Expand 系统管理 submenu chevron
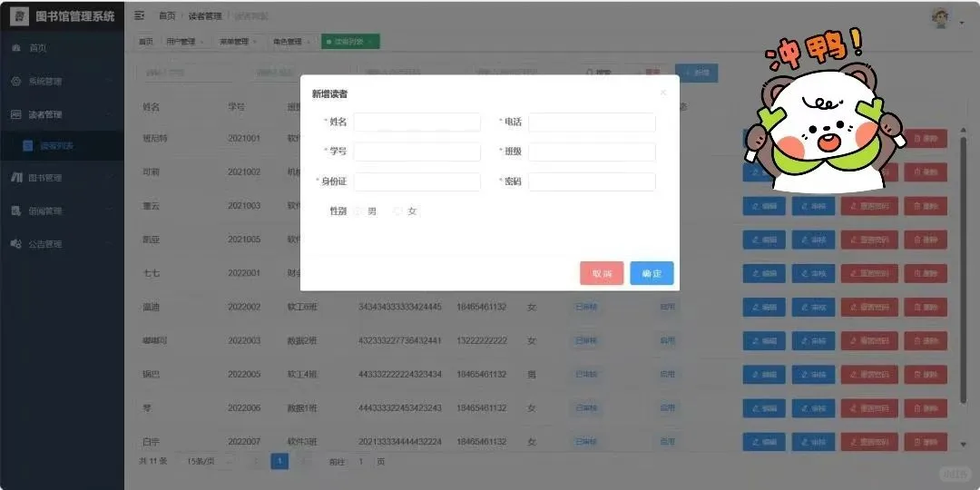The width and height of the screenshot is (980, 490). click(110, 82)
